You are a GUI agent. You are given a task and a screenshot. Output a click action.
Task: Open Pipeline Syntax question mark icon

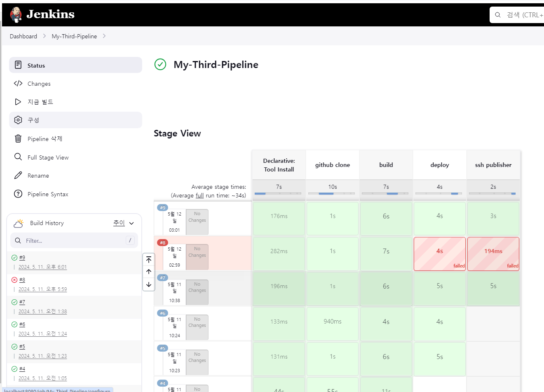coord(18,194)
